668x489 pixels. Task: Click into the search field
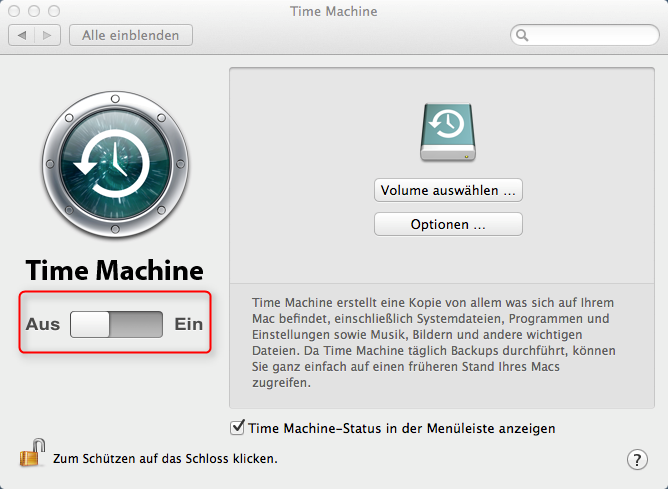(x=584, y=35)
